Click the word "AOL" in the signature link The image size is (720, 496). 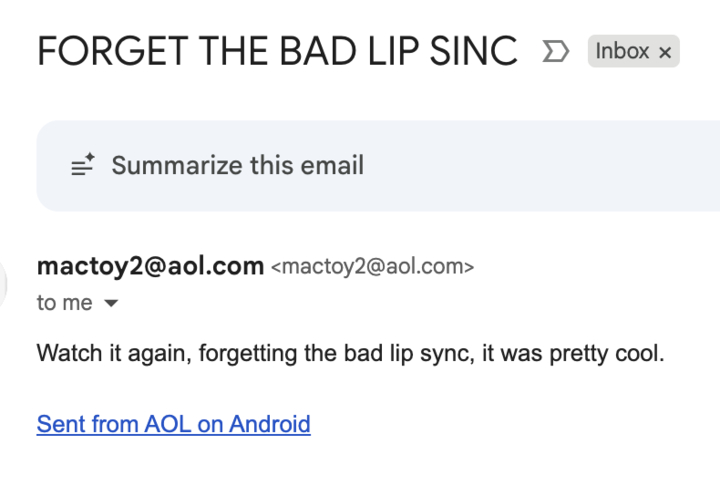click(167, 424)
